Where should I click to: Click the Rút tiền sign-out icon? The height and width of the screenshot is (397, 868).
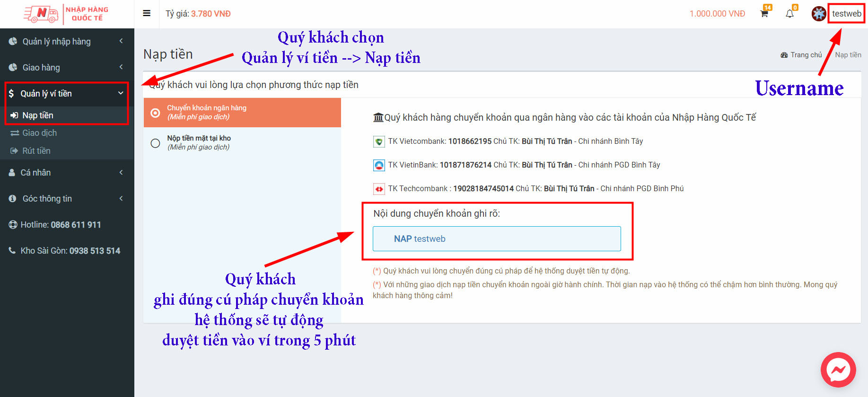click(x=14, y=151)
